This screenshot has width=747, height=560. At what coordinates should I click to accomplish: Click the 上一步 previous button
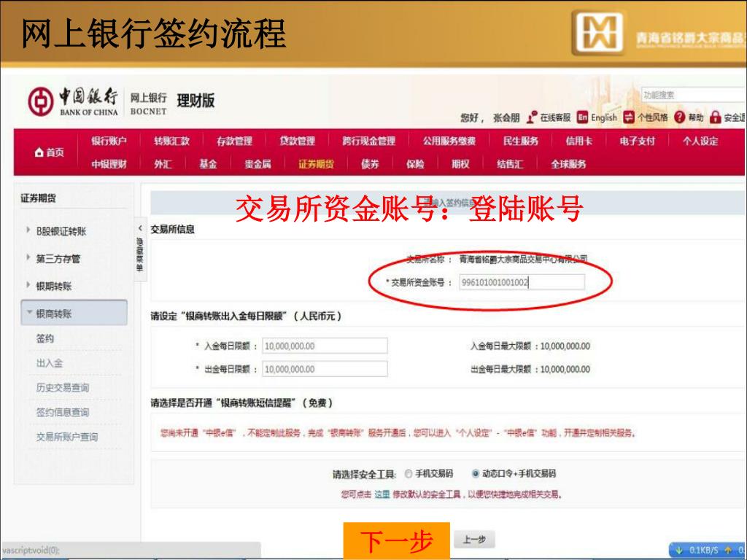click(474, 540)
